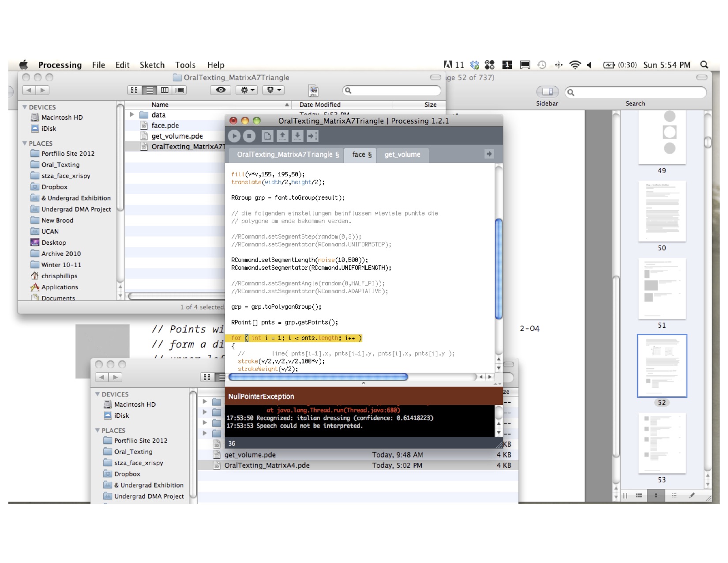This screenshot has height=563, width=728.
Task: Open Oral_Texting folder in top Finder sidebar
Action: (x=60, y=165)
